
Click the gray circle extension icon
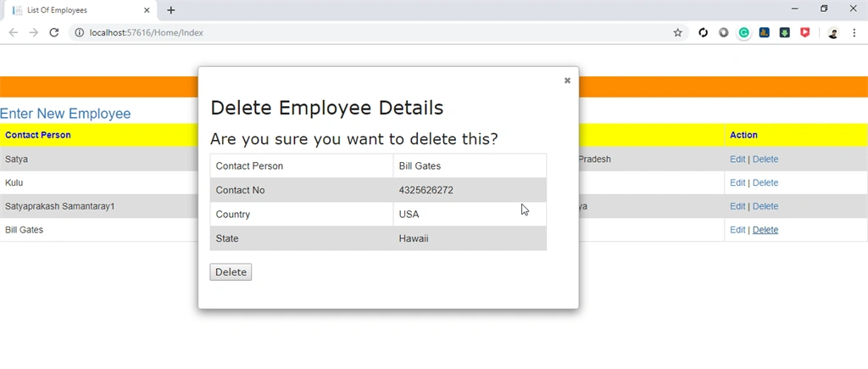pos(724,33)
